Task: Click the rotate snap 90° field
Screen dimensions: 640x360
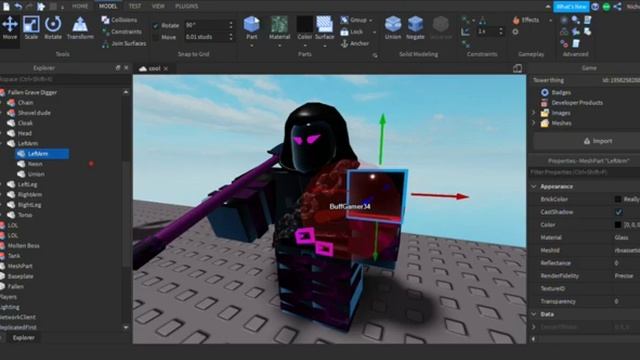Action: click(x=209, y=25)
